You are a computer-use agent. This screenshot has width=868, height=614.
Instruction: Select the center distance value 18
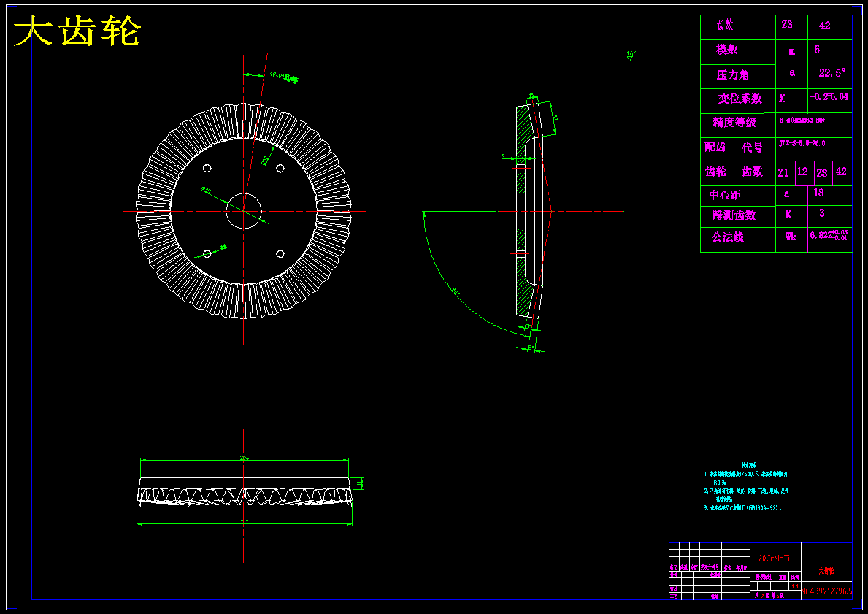click(x=818, y=193)
